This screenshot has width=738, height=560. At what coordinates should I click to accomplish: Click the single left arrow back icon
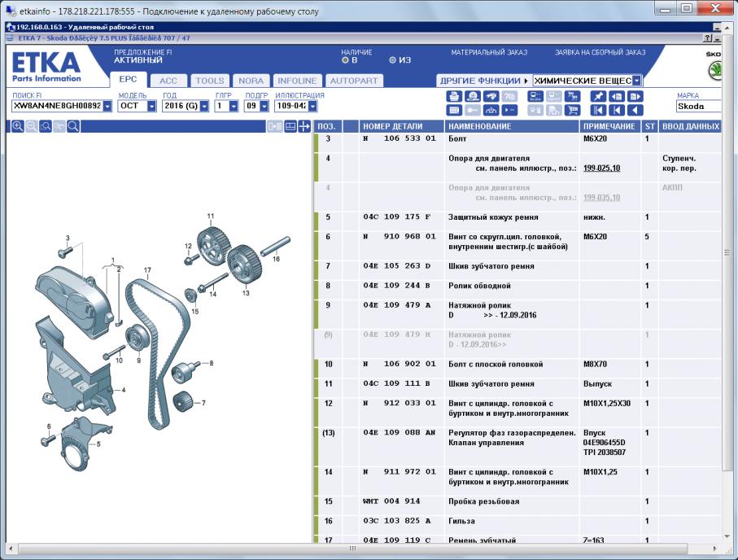click(635, 110)
